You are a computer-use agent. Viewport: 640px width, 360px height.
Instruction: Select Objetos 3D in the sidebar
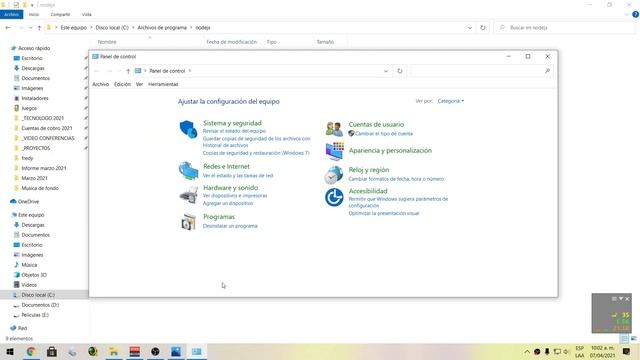[x=34, y=275]
